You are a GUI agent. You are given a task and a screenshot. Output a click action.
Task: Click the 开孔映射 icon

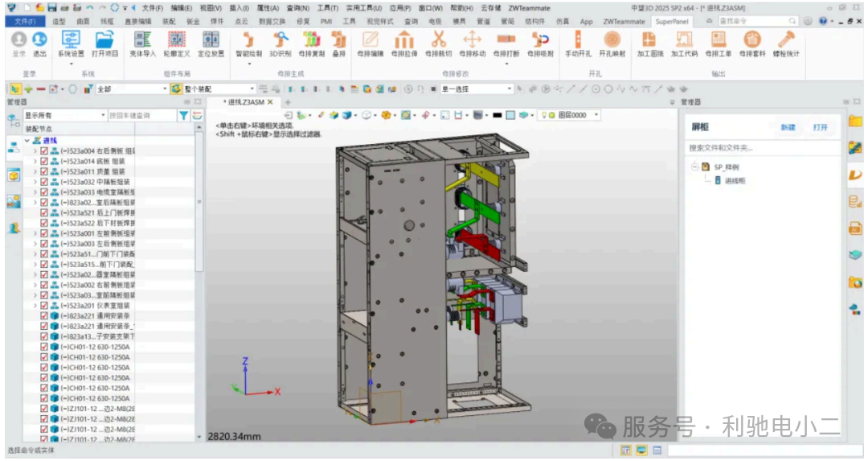click(x=612, y=40)
